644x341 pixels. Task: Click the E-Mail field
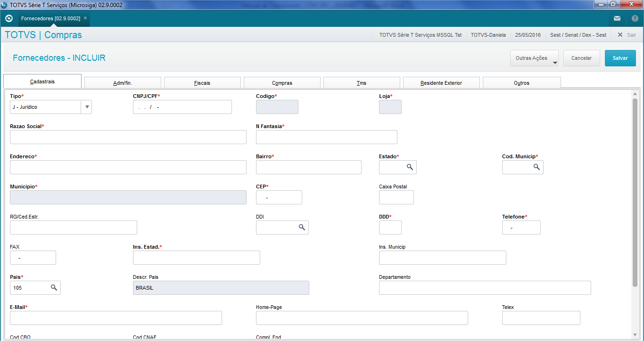[116, 318]
